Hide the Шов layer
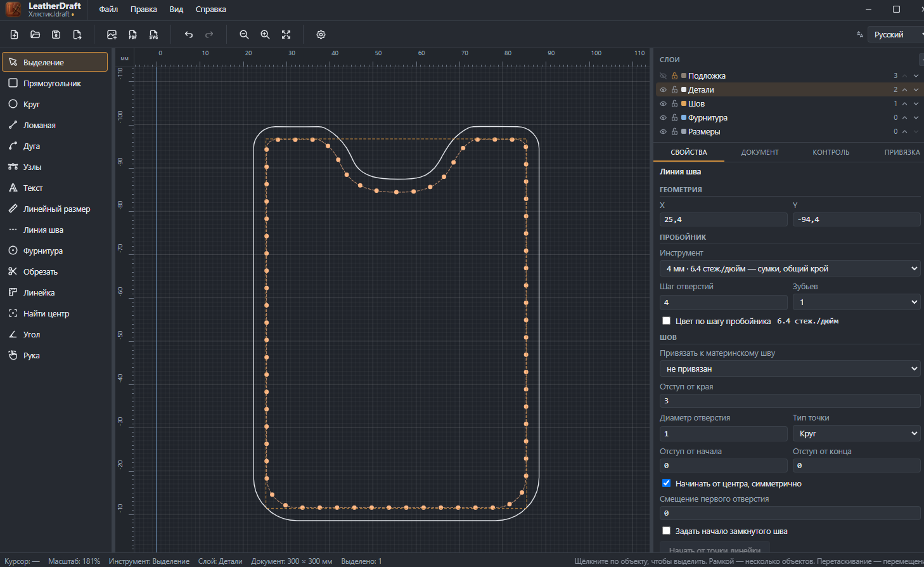Viewport: 924px width, 567px height. pyautogui.click(x=664, y=104)
